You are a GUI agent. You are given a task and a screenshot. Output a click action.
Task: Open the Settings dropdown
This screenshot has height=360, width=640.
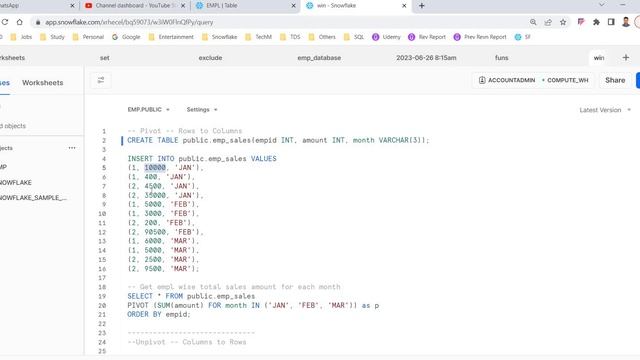click(x=202, y=109)
